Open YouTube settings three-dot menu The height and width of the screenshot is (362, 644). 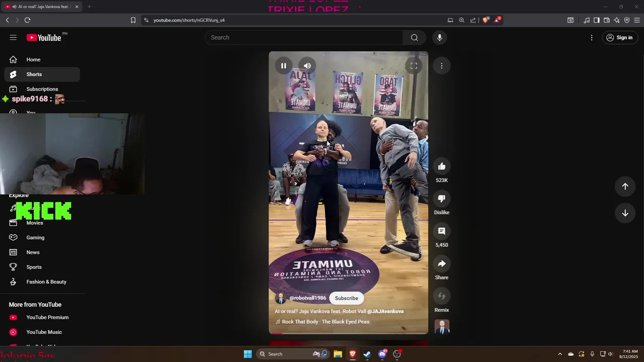tap(592, 38)
